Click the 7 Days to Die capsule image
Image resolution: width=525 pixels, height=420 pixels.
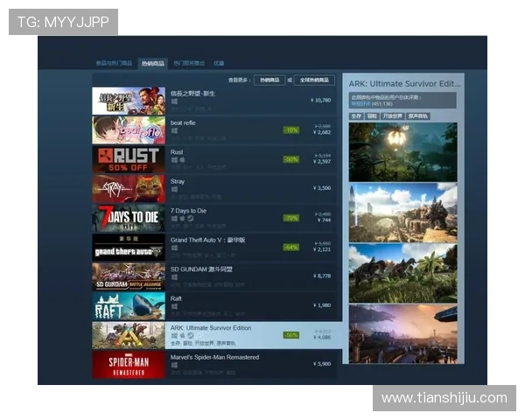click(x=129, y=218)
